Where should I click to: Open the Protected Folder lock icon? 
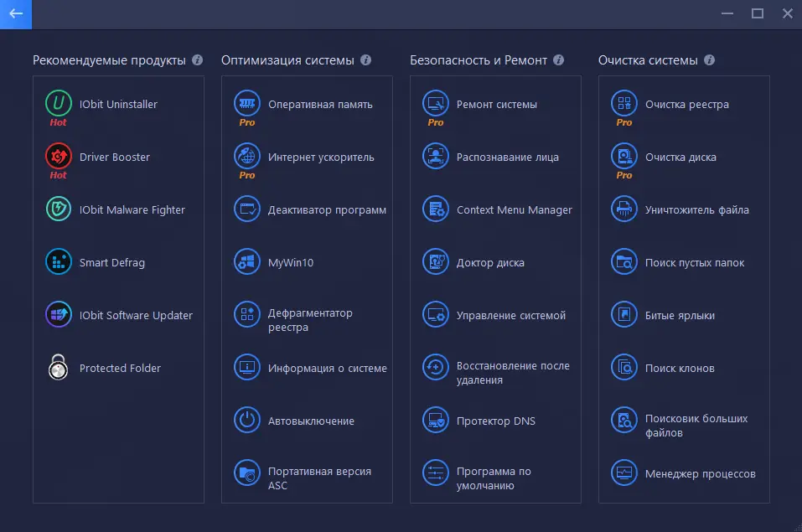coord(59,367)
